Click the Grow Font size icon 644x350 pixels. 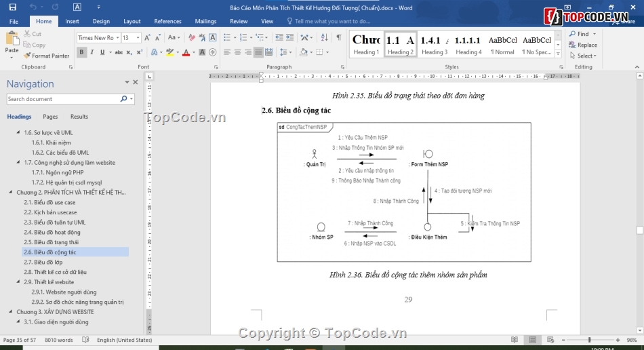coord(149,38)
